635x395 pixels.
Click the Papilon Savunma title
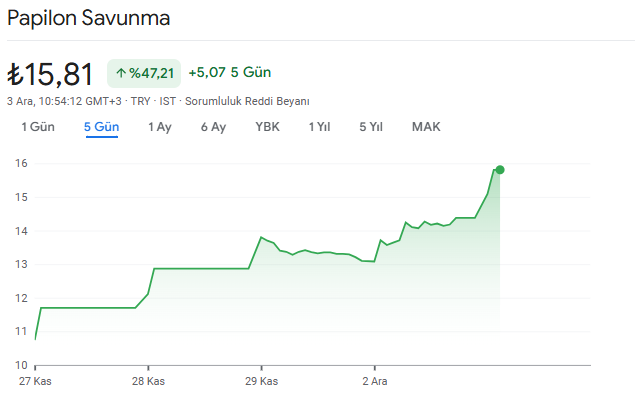tap(88, 18)
